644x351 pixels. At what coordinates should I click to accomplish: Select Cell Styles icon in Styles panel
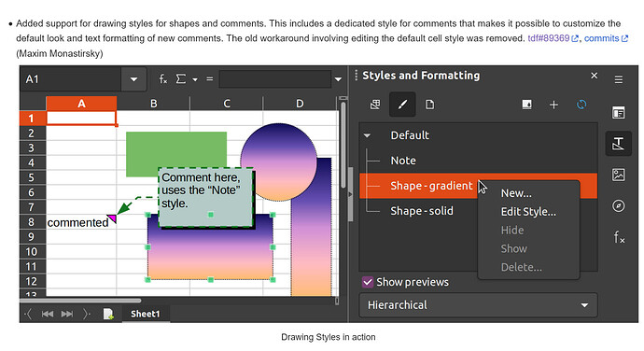375,105
